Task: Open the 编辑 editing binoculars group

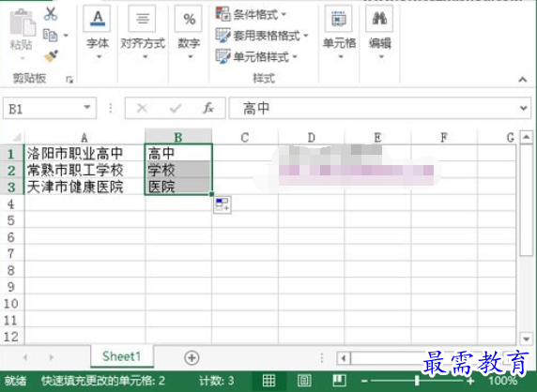Action: (x=380, y=33)
